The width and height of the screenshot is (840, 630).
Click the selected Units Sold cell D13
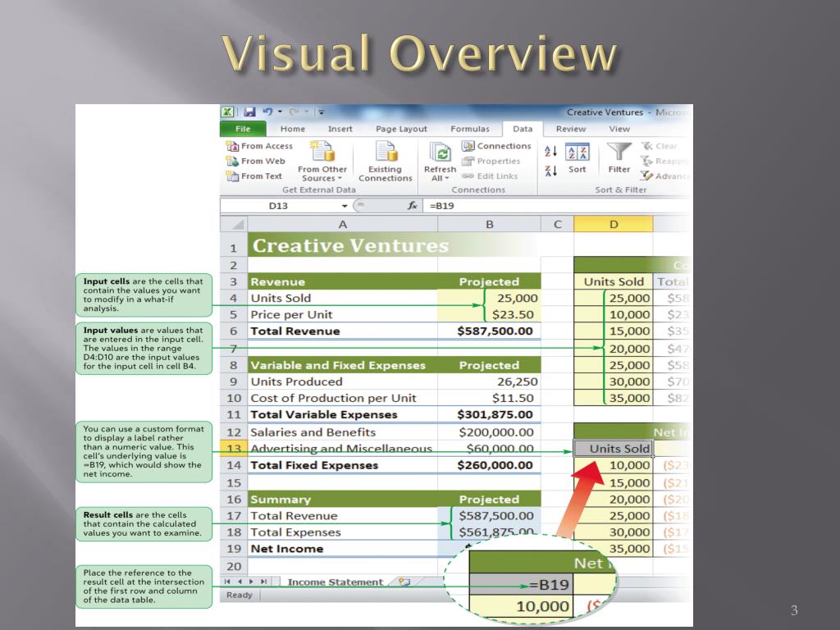(614, 449)
